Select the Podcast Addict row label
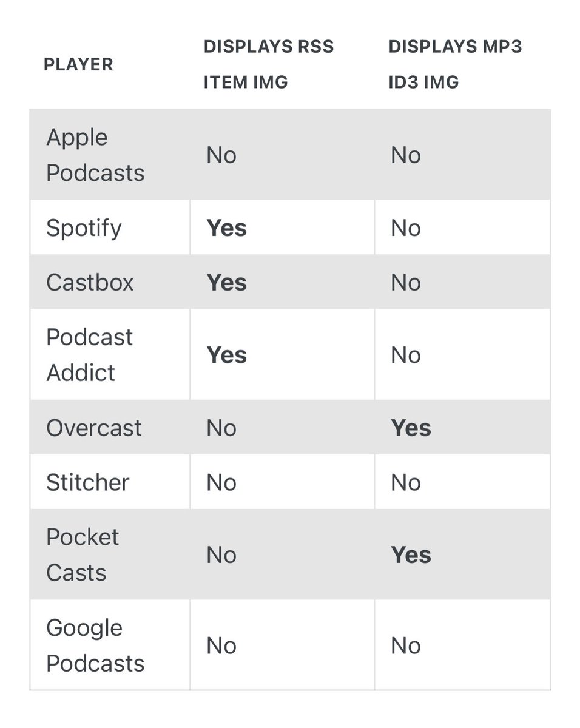 pos(89,355)
